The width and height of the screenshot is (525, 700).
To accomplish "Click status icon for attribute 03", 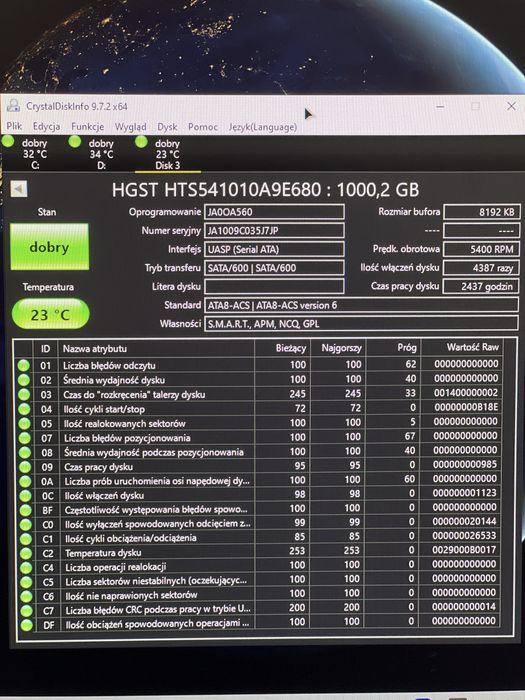I will (24, 395).
